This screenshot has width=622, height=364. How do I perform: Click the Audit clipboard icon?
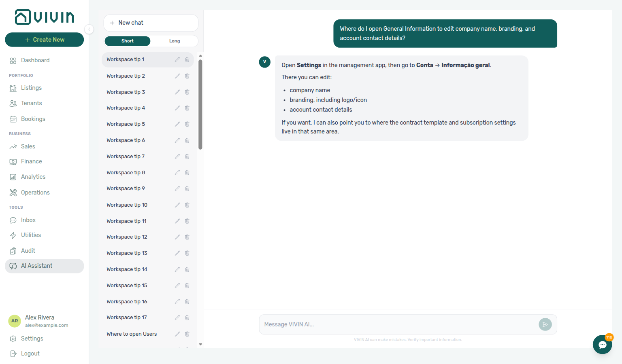click(13, 251)
